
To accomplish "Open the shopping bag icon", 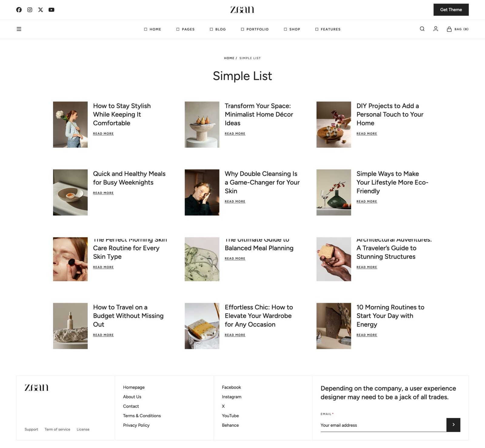I will pyautogui.click(x=449, y=29).
